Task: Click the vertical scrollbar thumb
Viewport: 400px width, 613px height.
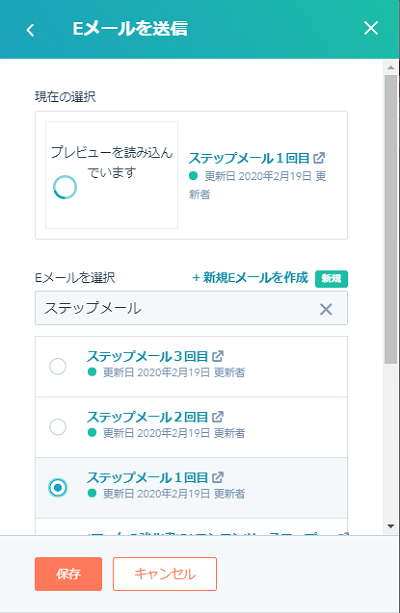Action: click(390, 219)
